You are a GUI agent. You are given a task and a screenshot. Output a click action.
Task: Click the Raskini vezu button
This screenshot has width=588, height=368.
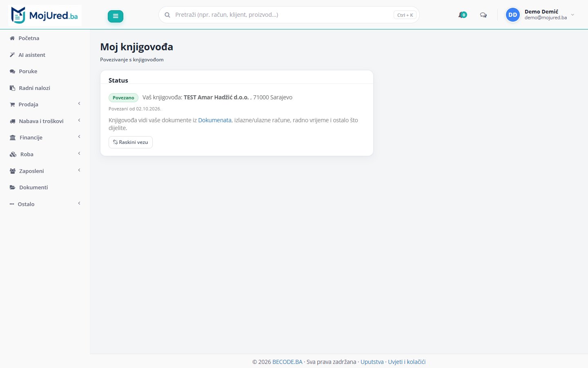point(131,142)
